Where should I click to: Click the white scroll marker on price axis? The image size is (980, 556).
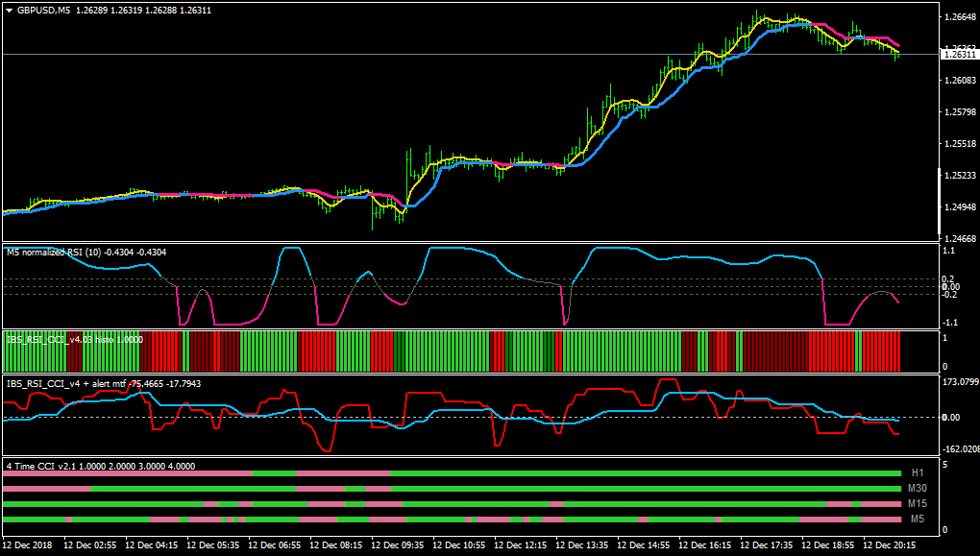pos(940,202)
